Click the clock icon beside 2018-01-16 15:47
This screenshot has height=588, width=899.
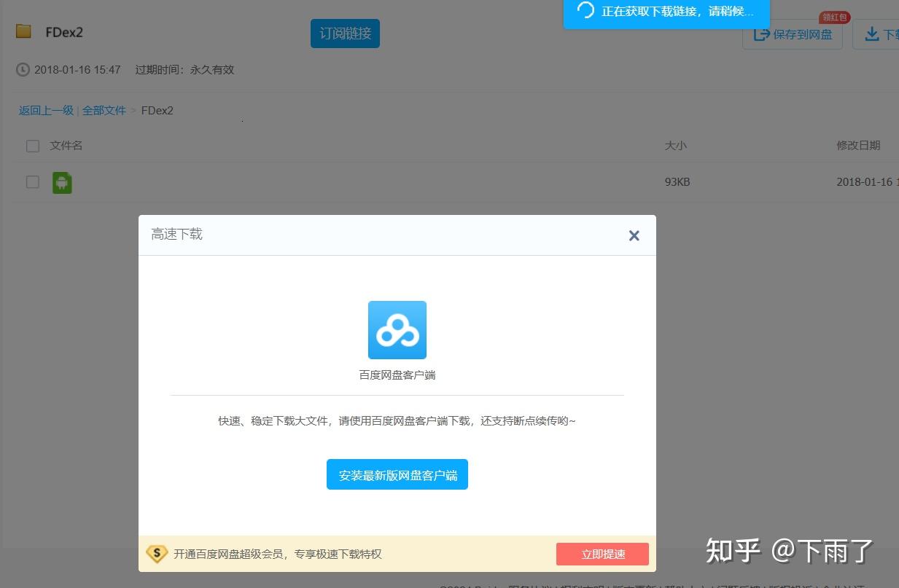23,70
